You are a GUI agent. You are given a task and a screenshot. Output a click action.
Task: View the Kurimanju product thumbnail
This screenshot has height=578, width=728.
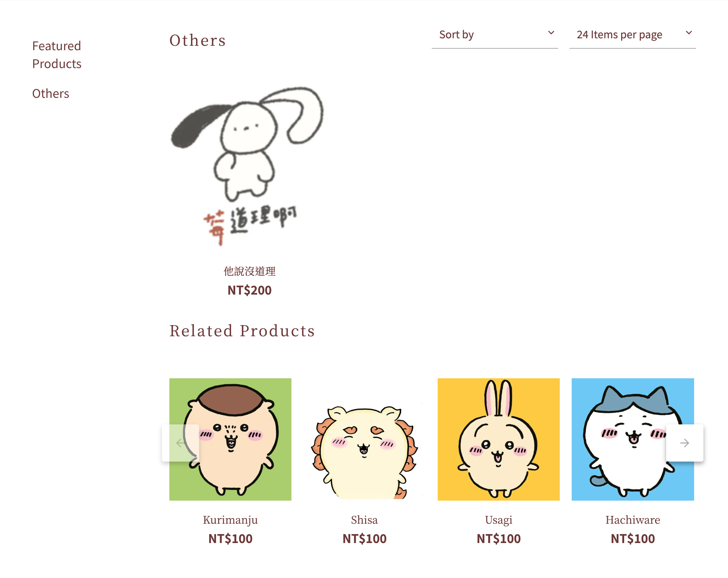click(230, 439)
